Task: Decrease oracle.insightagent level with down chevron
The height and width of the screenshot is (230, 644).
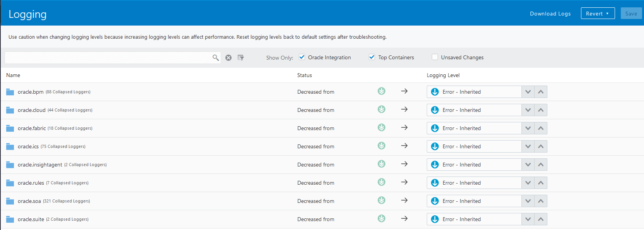Action: [528, 165]
